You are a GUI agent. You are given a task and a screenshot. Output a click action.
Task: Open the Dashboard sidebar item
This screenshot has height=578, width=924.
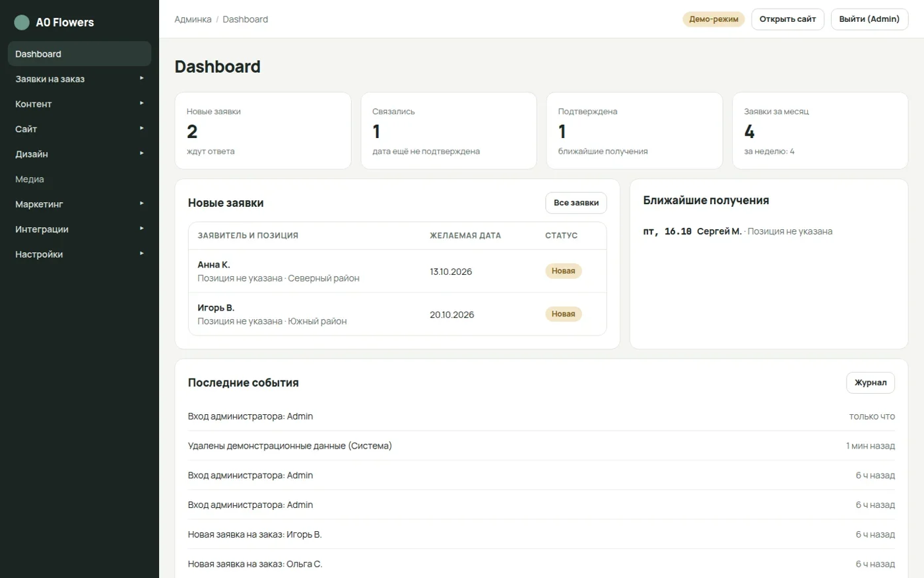pos(79,54)
